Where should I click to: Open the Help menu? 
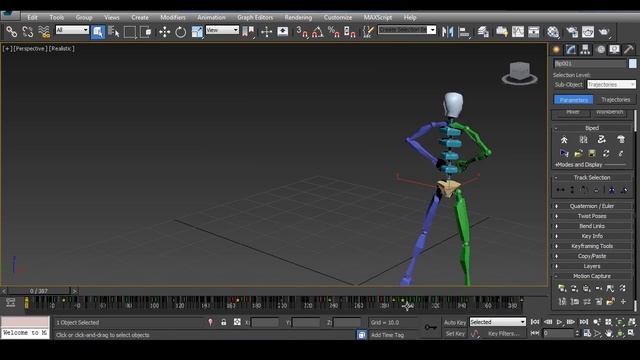(410, 17)
